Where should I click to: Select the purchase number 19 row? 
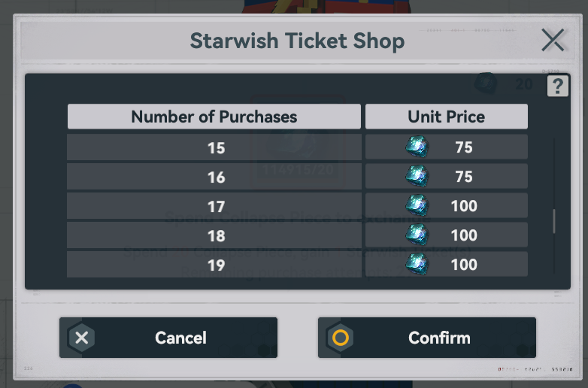click(216, 265)
